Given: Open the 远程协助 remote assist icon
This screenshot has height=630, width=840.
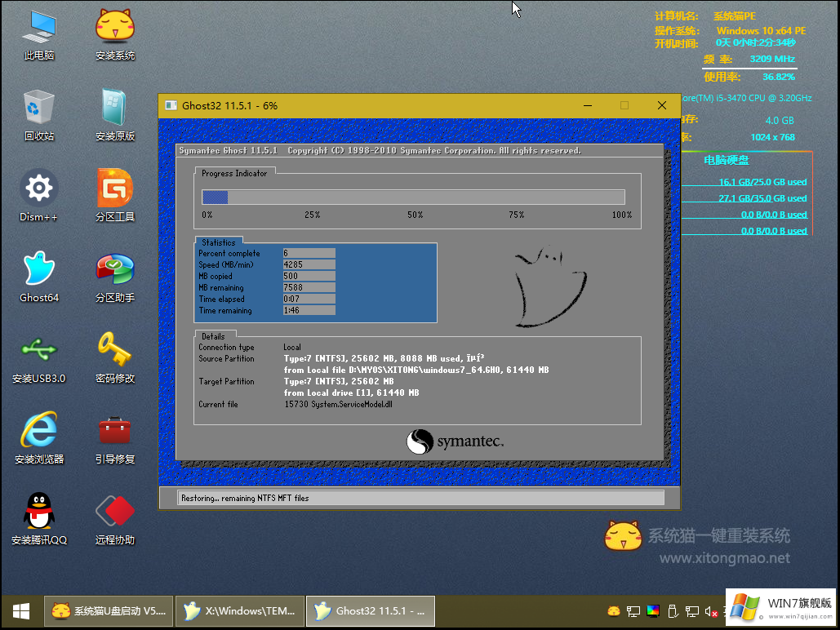Looking at the screenshot, I should click(114, 519).
